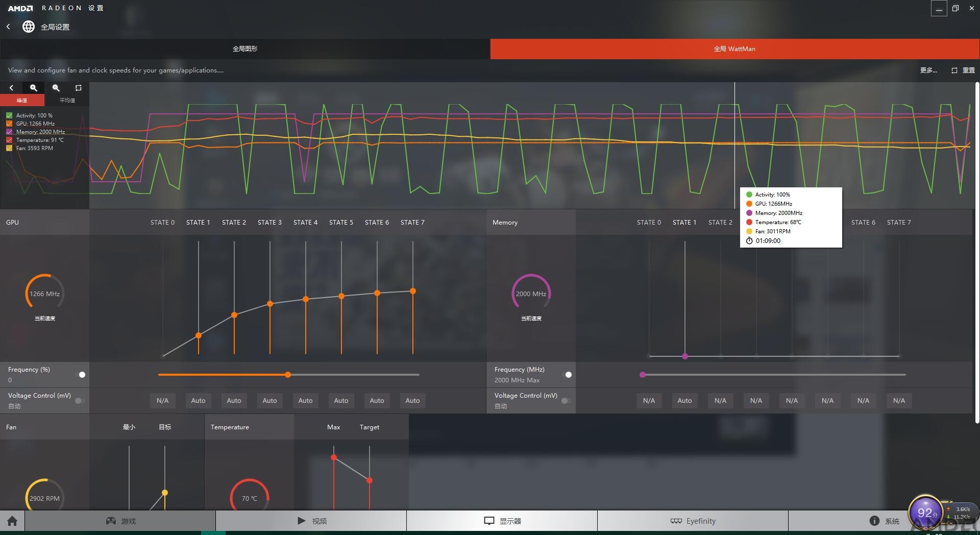The width and height of the screenshot is (980, 535).
Task: Click the vertical scrollbar on the right
Action: [x=977, y=253]
